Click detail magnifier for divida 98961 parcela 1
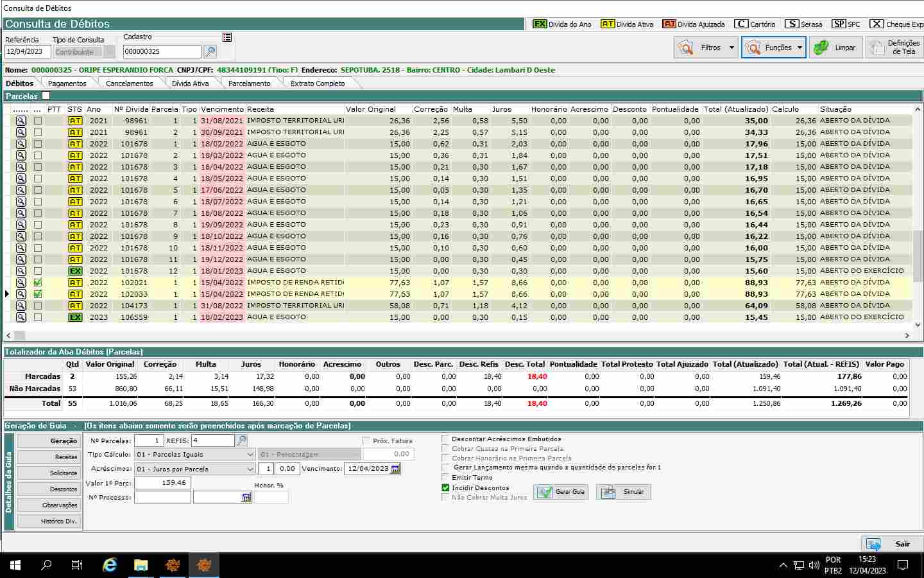This screenshot has width=924, height=578. tap(21, 121)
